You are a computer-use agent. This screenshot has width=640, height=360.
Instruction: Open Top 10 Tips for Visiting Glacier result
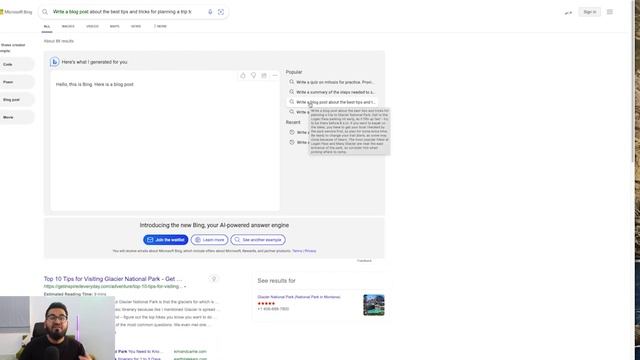pos(113,279)
